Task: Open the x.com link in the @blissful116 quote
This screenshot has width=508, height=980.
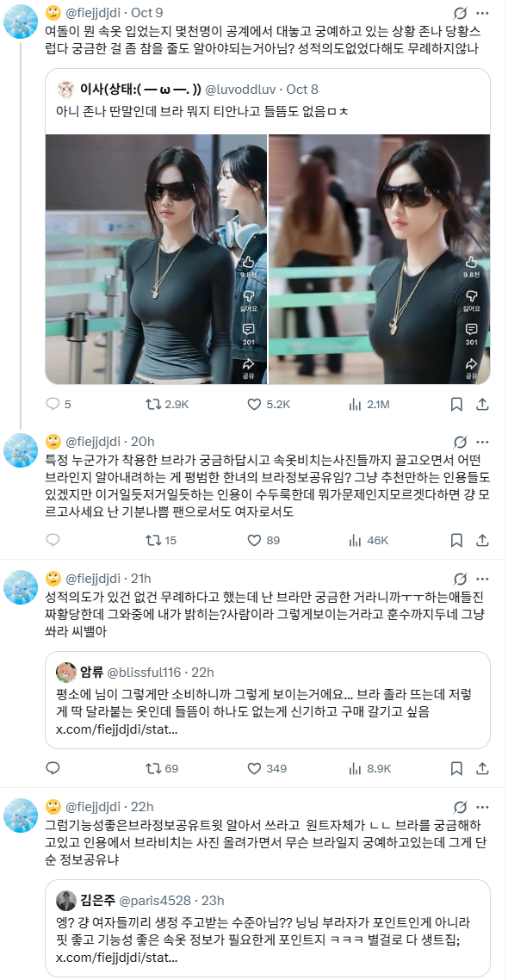Action: (117, 729)
